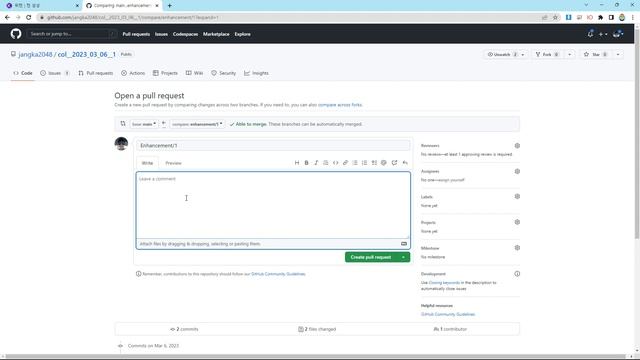
Task: Open the Insights repository tab
Action: pos(256,73)
